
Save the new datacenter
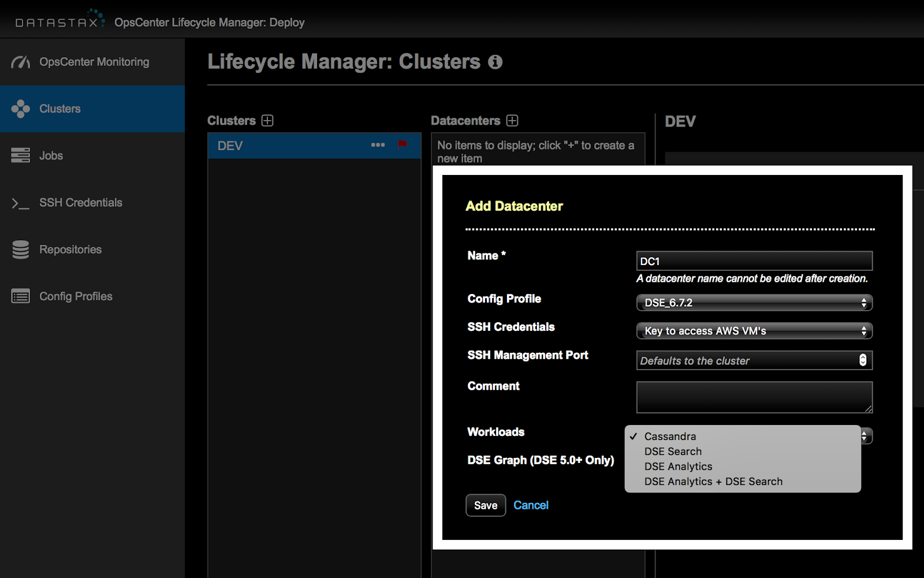486,505
